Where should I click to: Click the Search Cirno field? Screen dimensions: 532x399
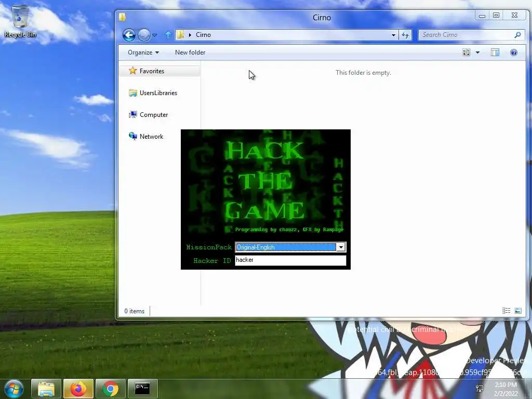tap(466, 35)
